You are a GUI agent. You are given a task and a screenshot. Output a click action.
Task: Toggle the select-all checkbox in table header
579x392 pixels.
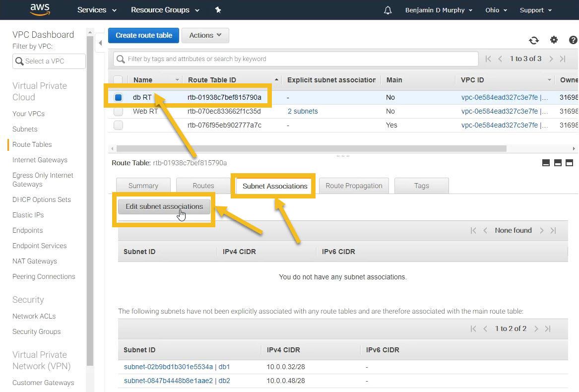click(x=118, y=80)
